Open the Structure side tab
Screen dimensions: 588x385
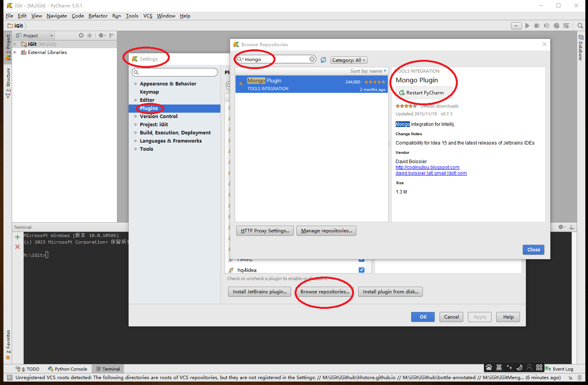[x=8, y=83]
